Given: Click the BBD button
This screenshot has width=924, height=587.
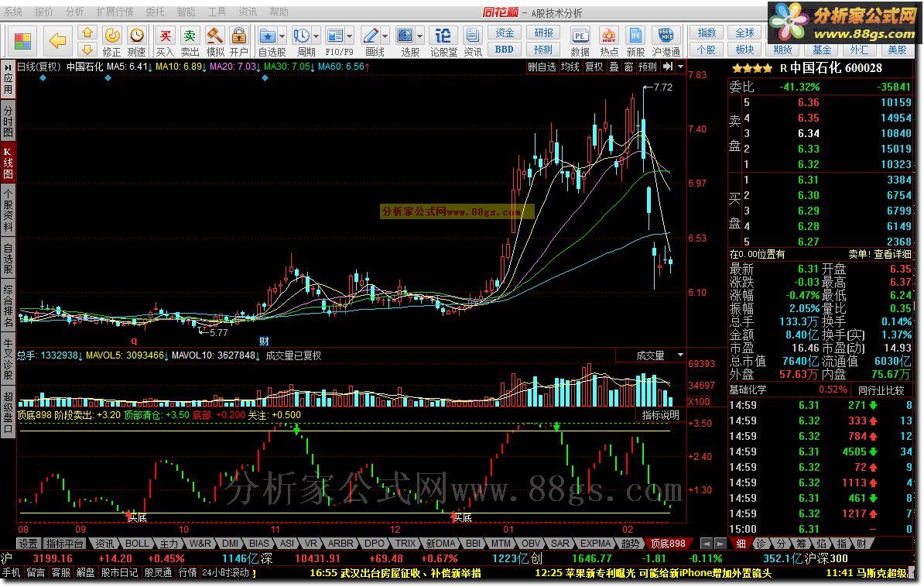Looking at the screenshot, I should tap(505, 50).
